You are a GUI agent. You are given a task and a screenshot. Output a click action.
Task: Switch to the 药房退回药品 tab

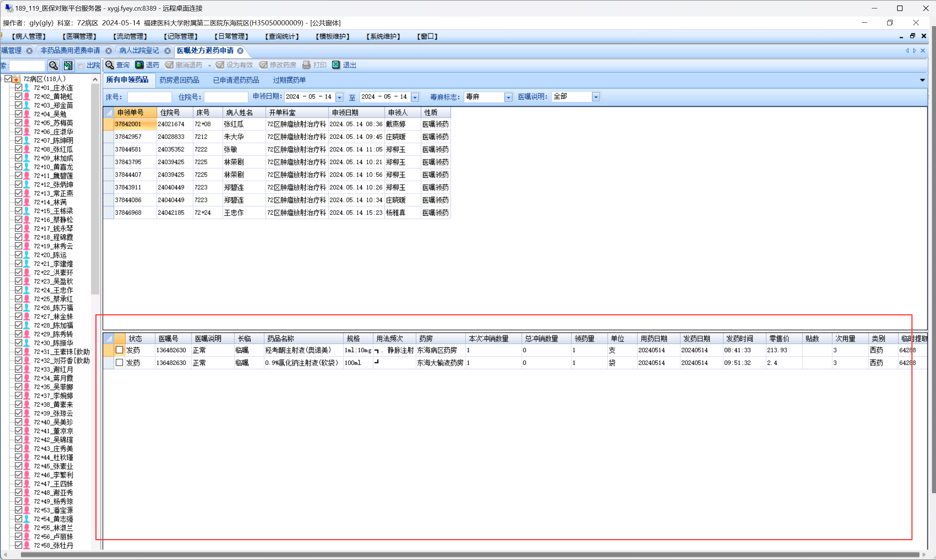point(179,80)
